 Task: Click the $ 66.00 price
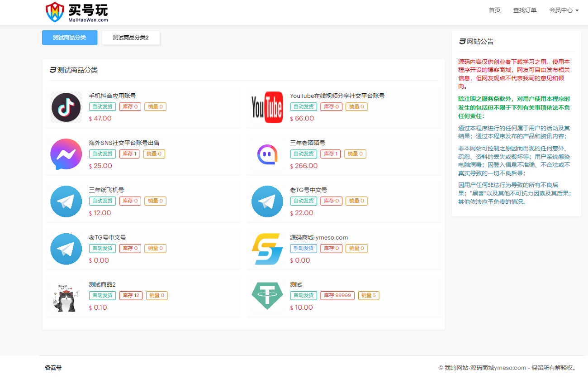pyautogui.click(x=302, y=119)
